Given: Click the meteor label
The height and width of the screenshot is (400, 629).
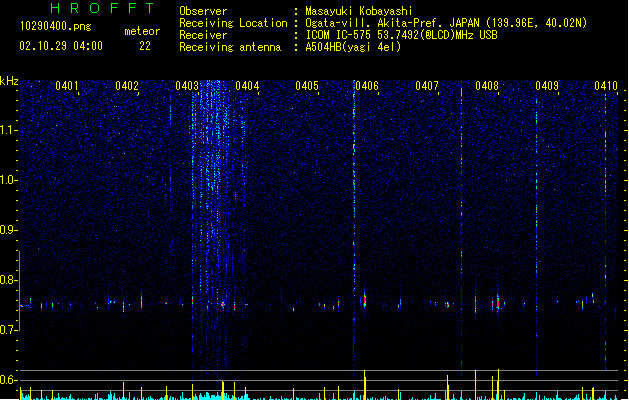Looking at the screenshot, I should tap(142, 31).
